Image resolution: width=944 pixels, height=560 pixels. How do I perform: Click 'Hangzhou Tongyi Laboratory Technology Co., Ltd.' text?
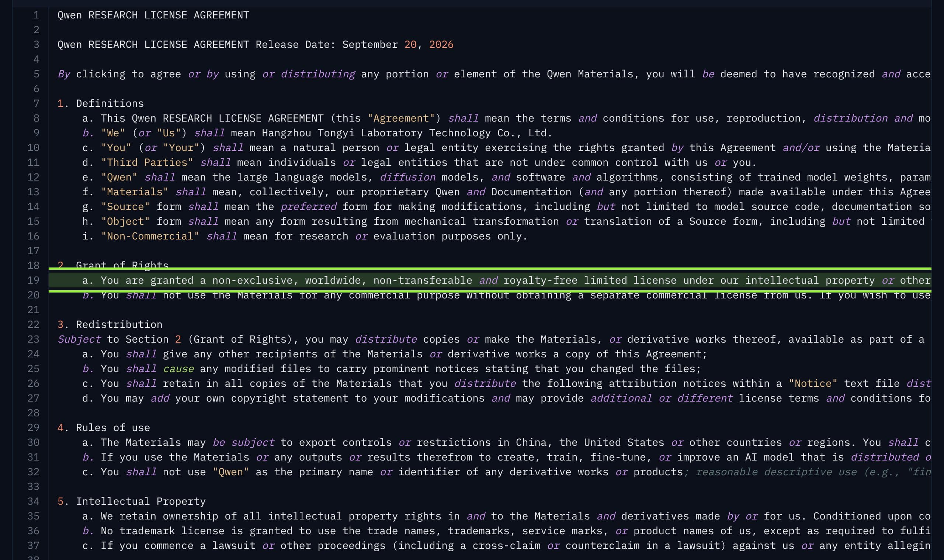pyautogui.click(x=407, y=133)
